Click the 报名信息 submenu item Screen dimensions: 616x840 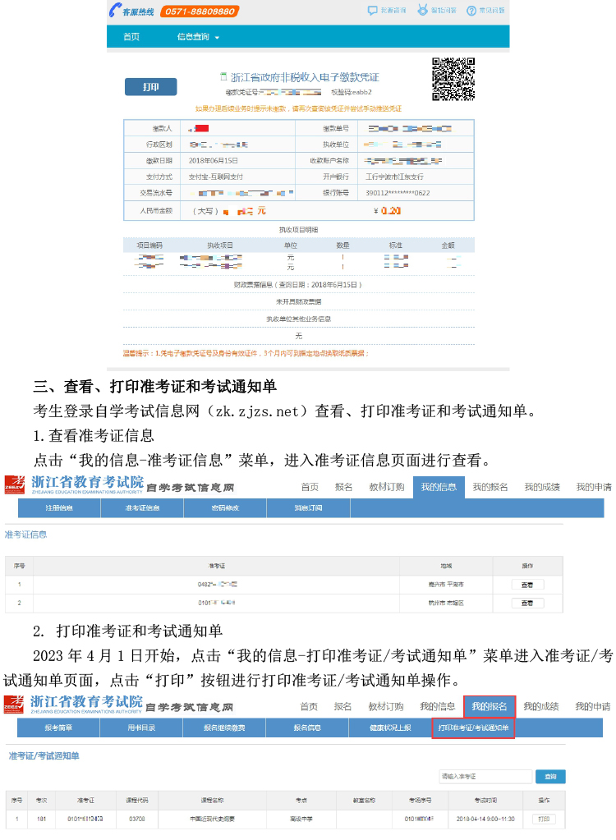(x=307, y=728)
